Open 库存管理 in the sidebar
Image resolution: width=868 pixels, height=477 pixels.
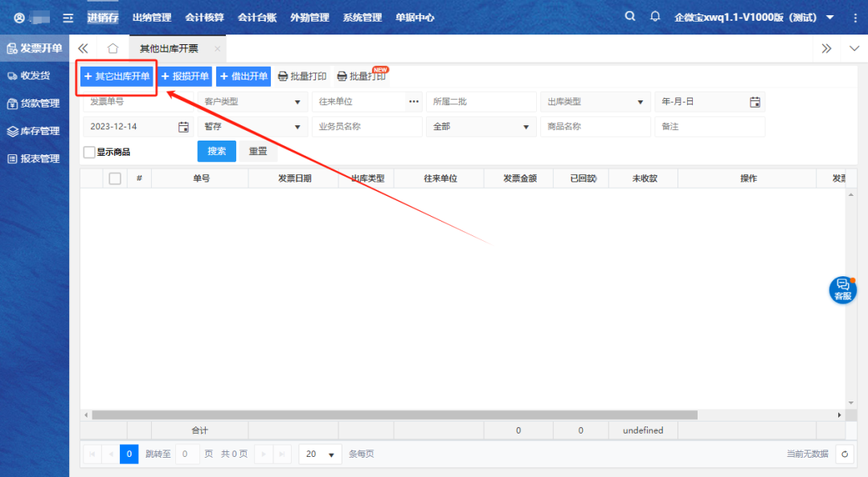click(35, 131)
